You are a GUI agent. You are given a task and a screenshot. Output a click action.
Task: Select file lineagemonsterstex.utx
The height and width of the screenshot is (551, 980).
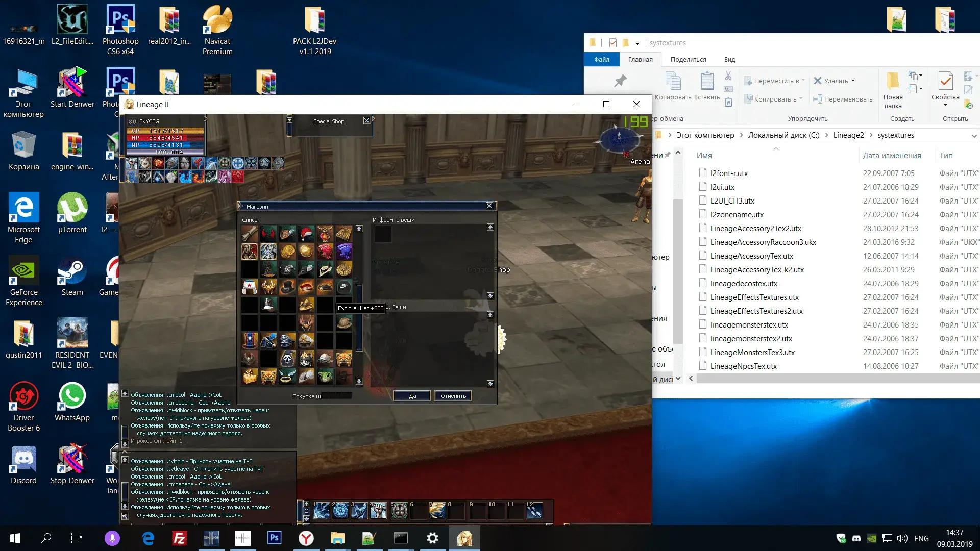tap(749, 324)
